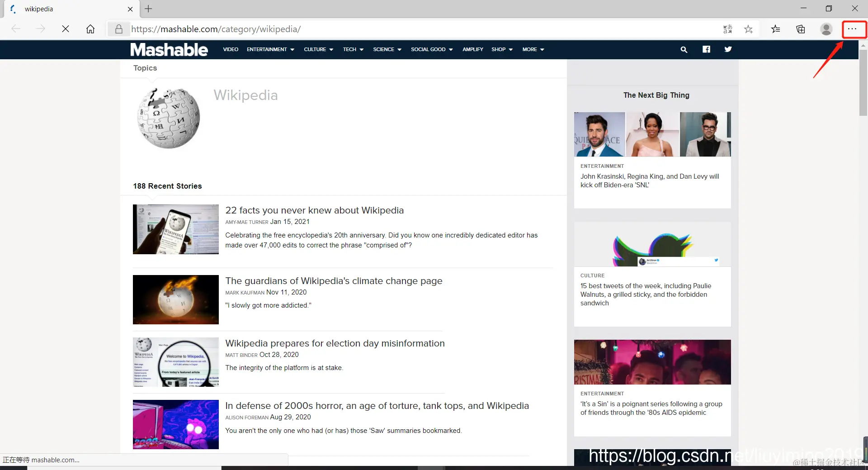Click 'The Next Big Thing' heading
This screenshot has height=470, width=868.
656,95
